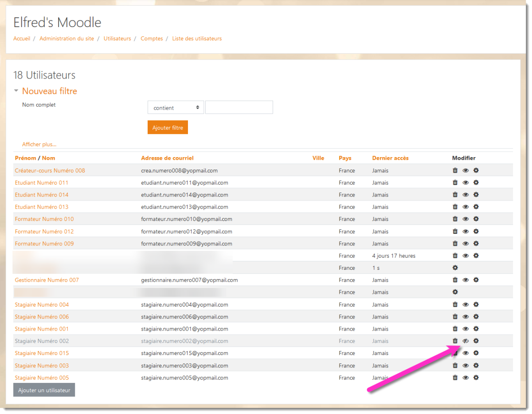Click the Elfred's Moodle site title
Screen dimensions: 532x414
(57, 22)
